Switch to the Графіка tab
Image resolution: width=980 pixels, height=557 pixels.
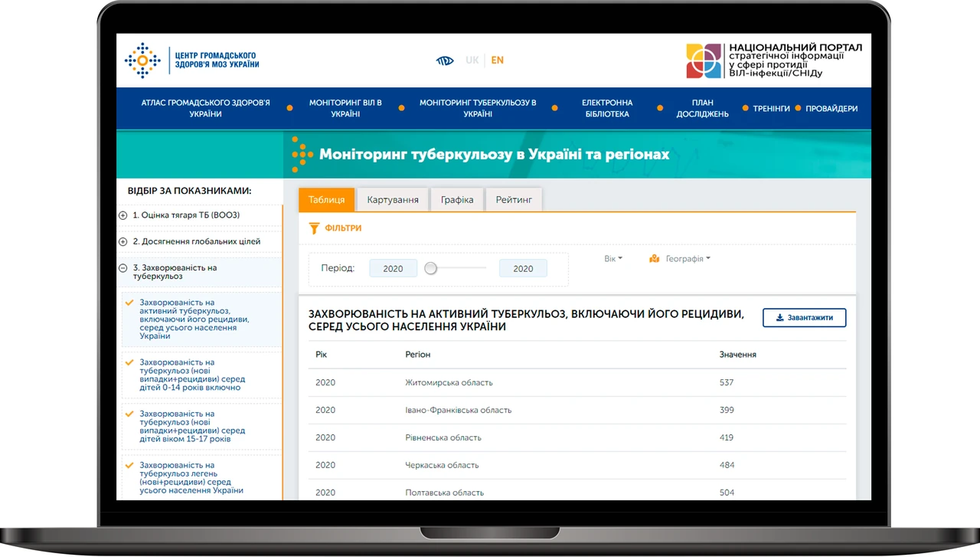pos(457,200)
